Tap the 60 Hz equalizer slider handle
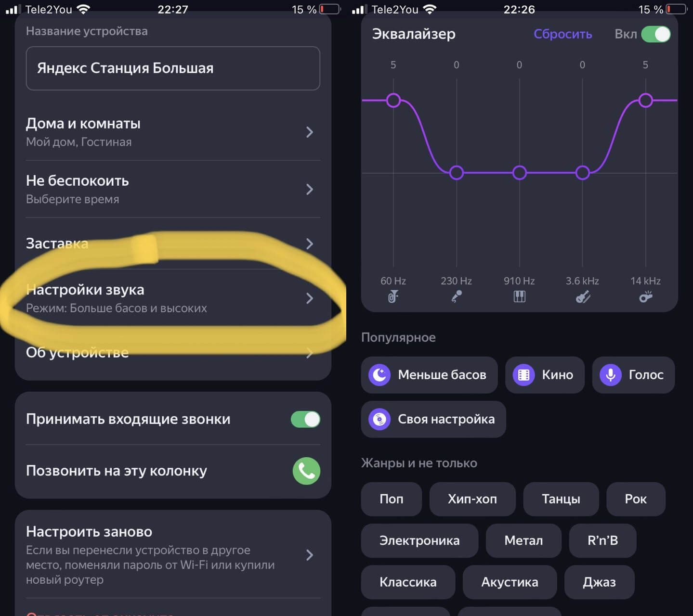693x616 pixels. coord(393,100)
